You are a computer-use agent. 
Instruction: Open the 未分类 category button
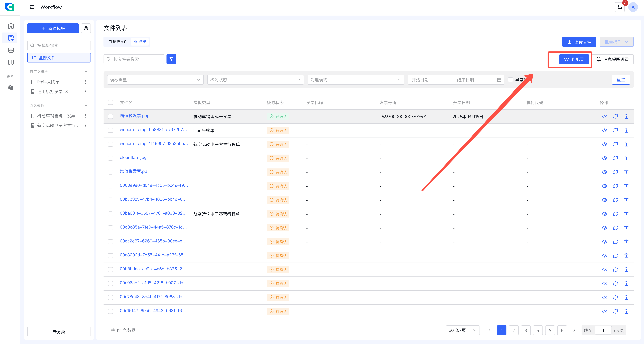(x=59, y=331)
